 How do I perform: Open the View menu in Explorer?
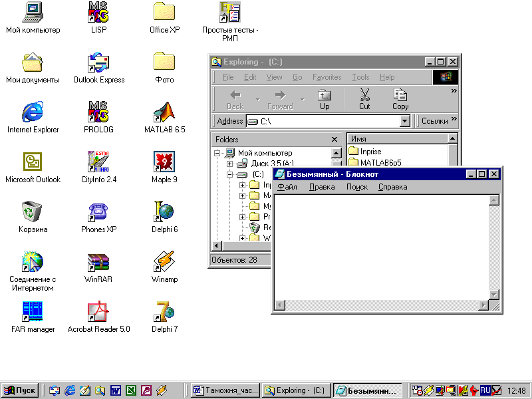click(274, 77)
